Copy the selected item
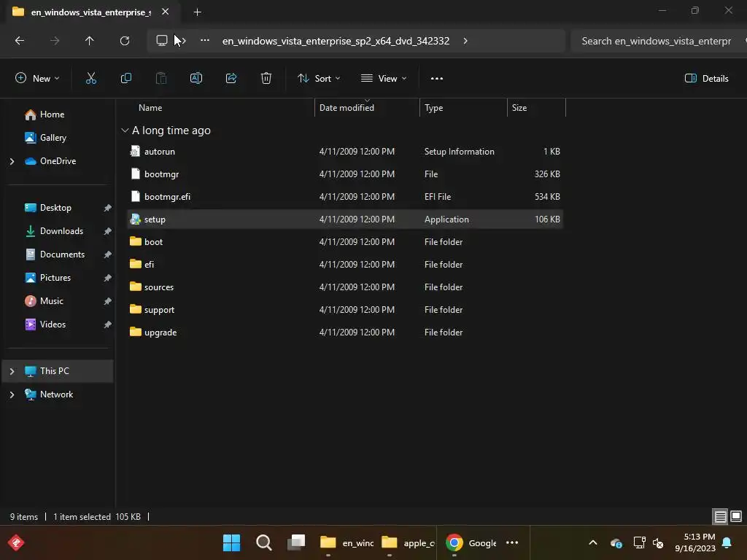This screenshot has height=560, width=747. coord(125,79)
